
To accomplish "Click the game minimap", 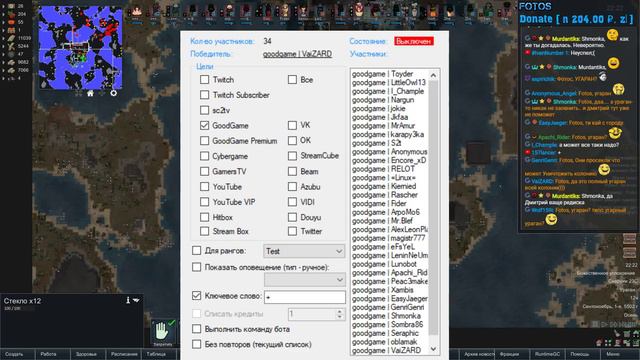I will (x=80, y=47).
